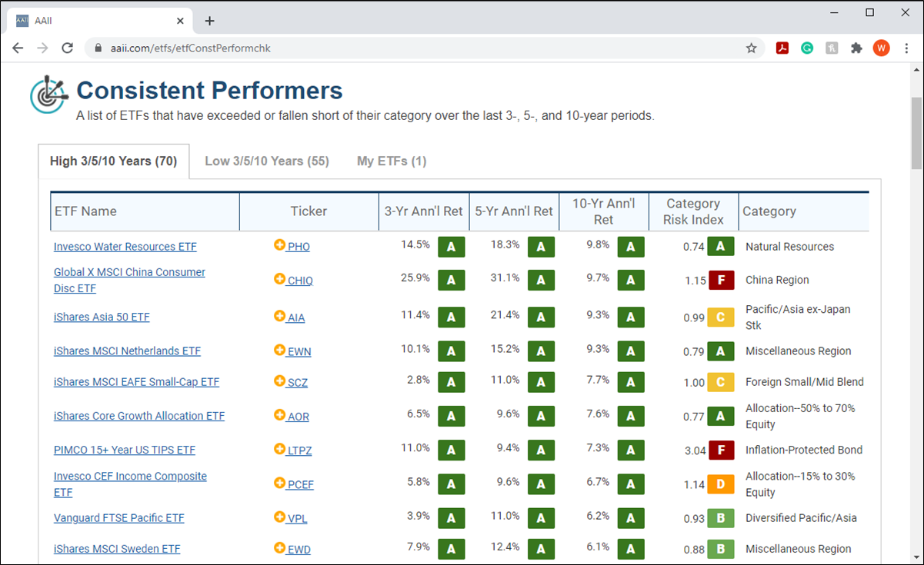The width and height of the screenshot is (924, 565).
Task: Click the yellow C risk grade for AIA
Action: pos(721,317)
